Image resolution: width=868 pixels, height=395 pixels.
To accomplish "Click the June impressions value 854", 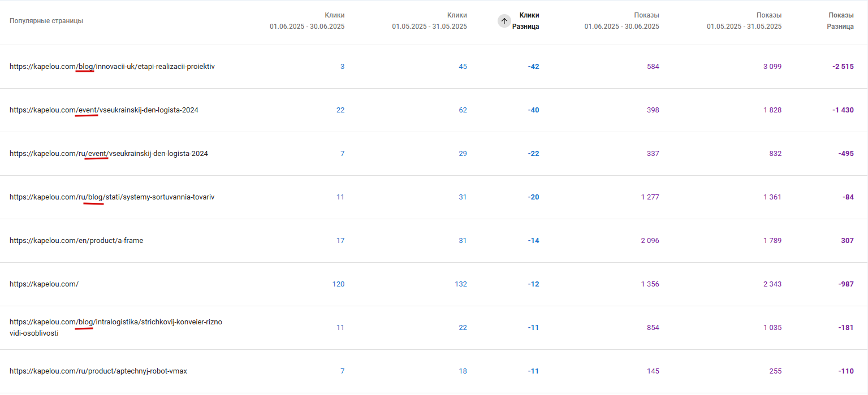I will [x=653, y=328].
